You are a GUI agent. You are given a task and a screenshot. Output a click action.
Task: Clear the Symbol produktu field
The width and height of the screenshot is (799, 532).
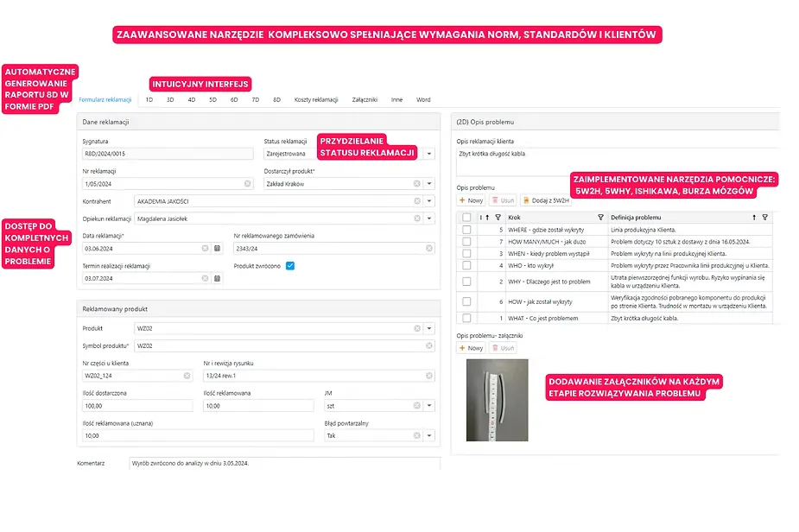coord(429,345)
